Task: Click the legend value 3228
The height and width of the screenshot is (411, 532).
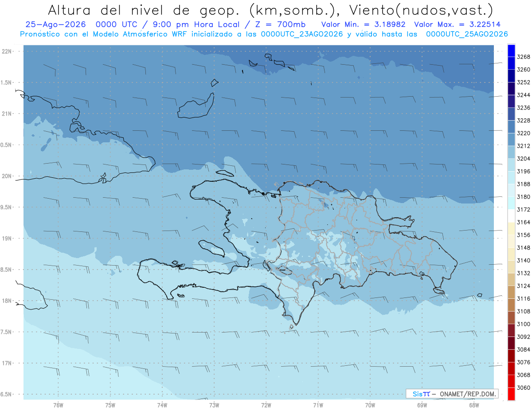Action: pyautogui.click(x=524, y=121)
